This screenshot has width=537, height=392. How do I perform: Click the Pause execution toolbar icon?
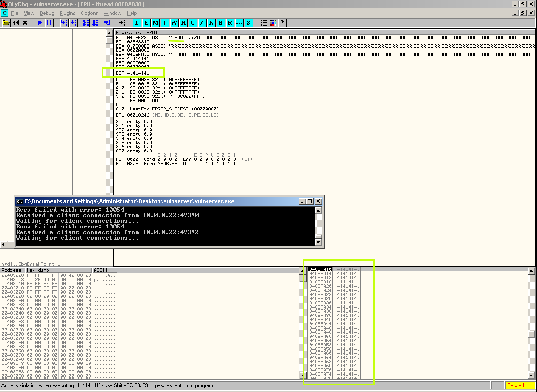(x=49, y=22)
